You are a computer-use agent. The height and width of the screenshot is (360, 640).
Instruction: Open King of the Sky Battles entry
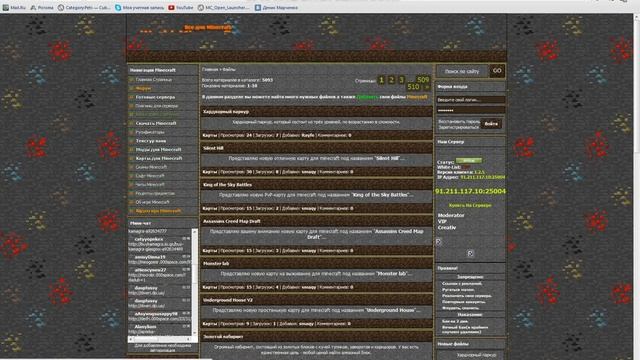pos(227,185)
